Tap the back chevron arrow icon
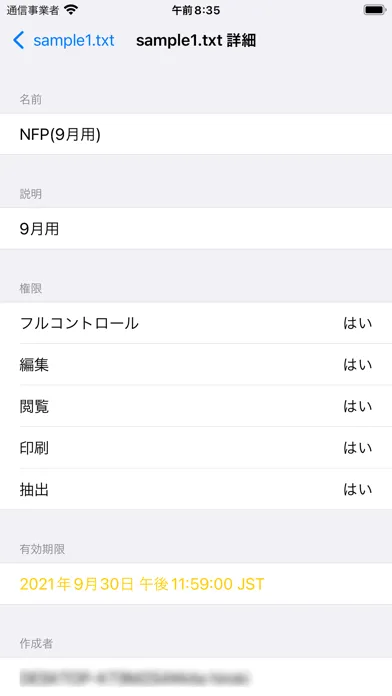 click(19, 40)
